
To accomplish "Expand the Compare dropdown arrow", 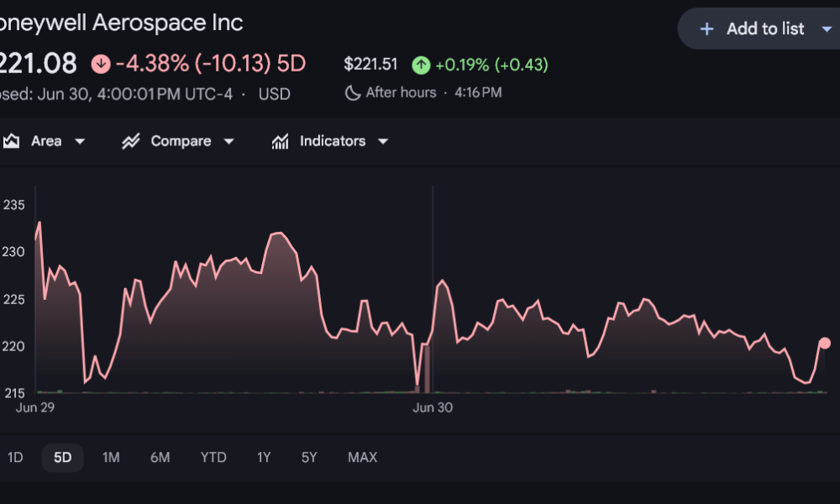I will click(228, 141).
